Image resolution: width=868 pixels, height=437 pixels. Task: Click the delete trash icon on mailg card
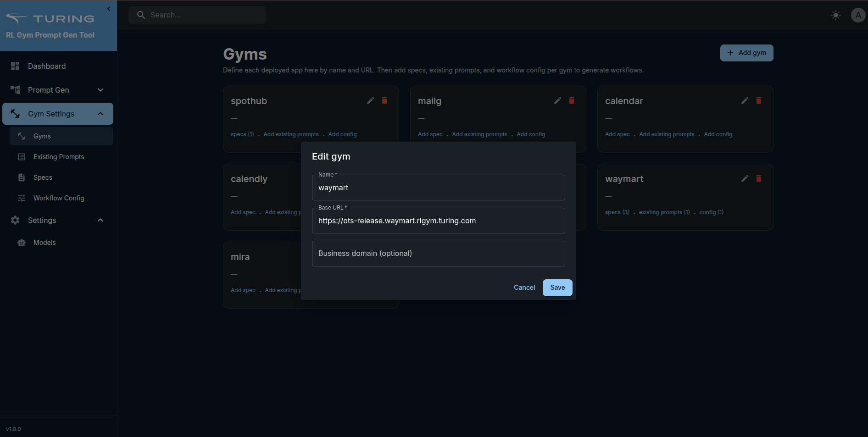(x=571, y=100)
